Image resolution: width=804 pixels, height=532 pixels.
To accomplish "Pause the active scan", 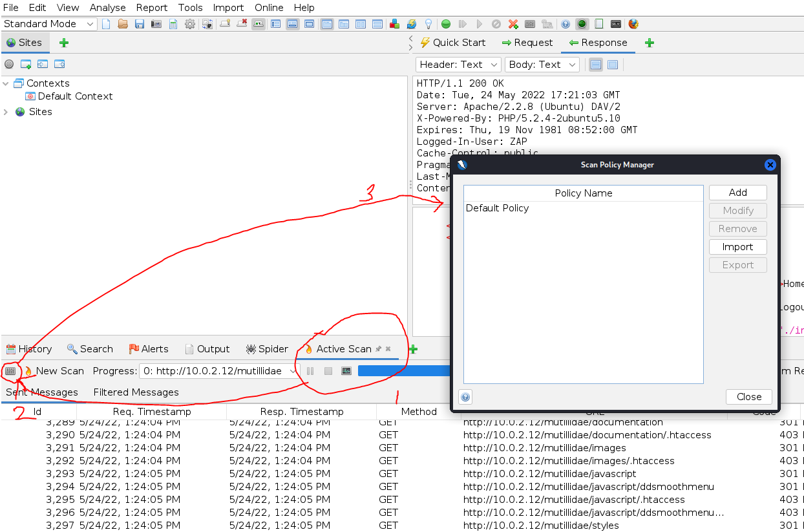I will (x=310, y=371).
